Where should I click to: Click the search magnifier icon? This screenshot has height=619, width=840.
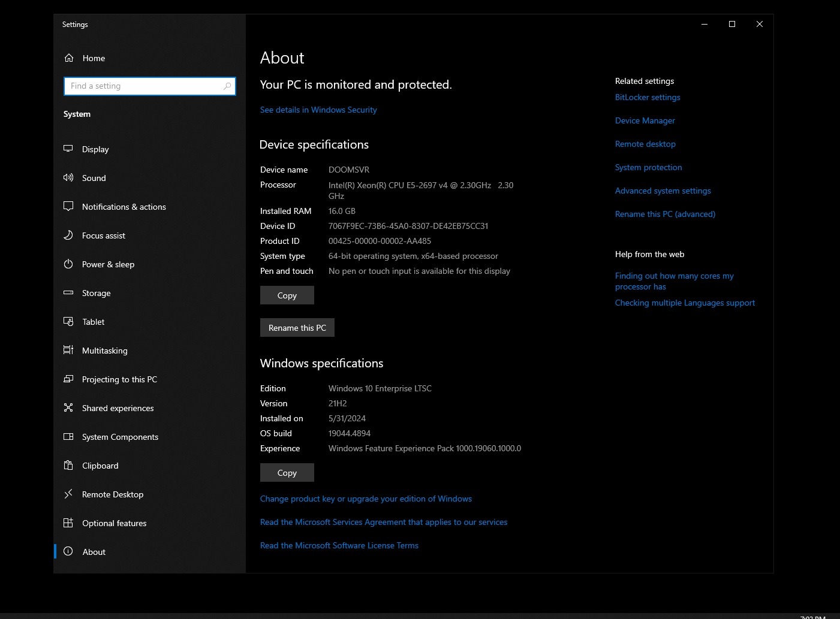pyautogui.click(x=227, y=86)
